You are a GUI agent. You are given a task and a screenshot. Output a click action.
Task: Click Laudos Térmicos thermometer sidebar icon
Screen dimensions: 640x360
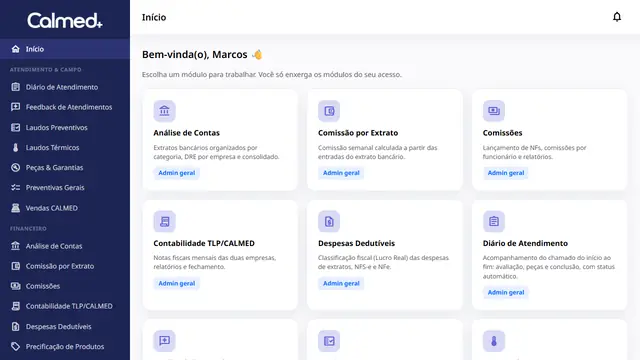click(16, 147)
